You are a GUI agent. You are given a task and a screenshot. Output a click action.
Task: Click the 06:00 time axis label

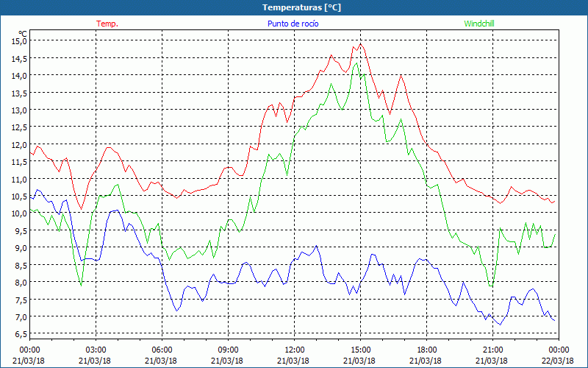(x=161, y=350)
